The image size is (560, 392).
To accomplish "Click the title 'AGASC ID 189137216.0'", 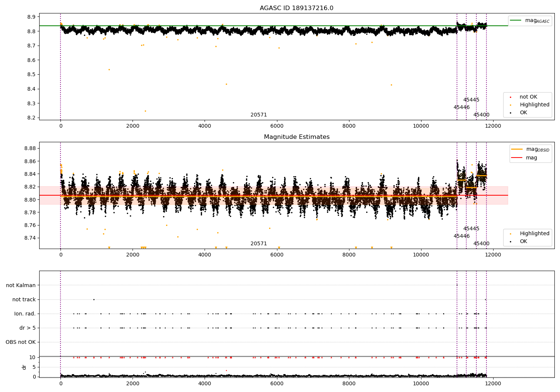I will [x=296, y=8].
